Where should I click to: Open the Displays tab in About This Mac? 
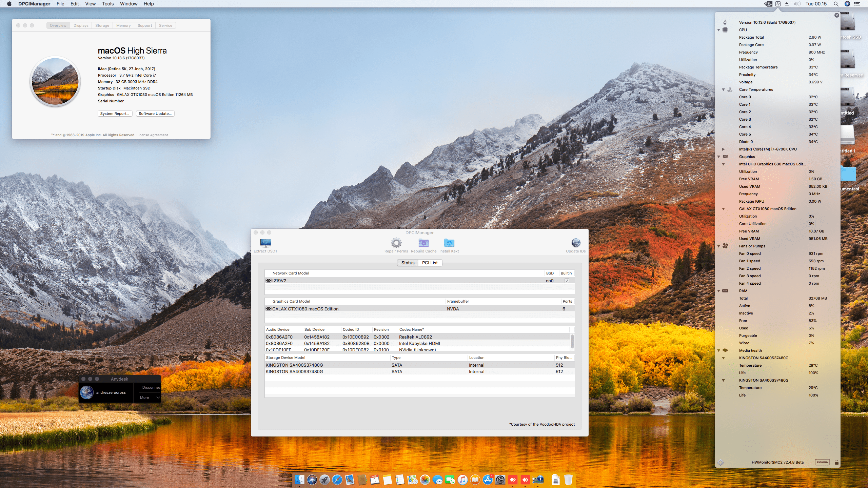pyautogui.click(x=81, y=25)
